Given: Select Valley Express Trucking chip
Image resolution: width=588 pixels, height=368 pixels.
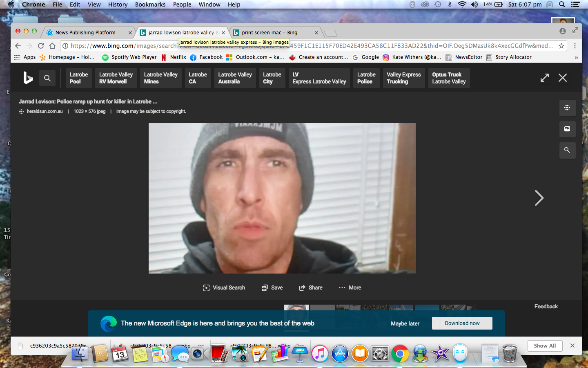Looking at the screenshot, I should (404, 78).
